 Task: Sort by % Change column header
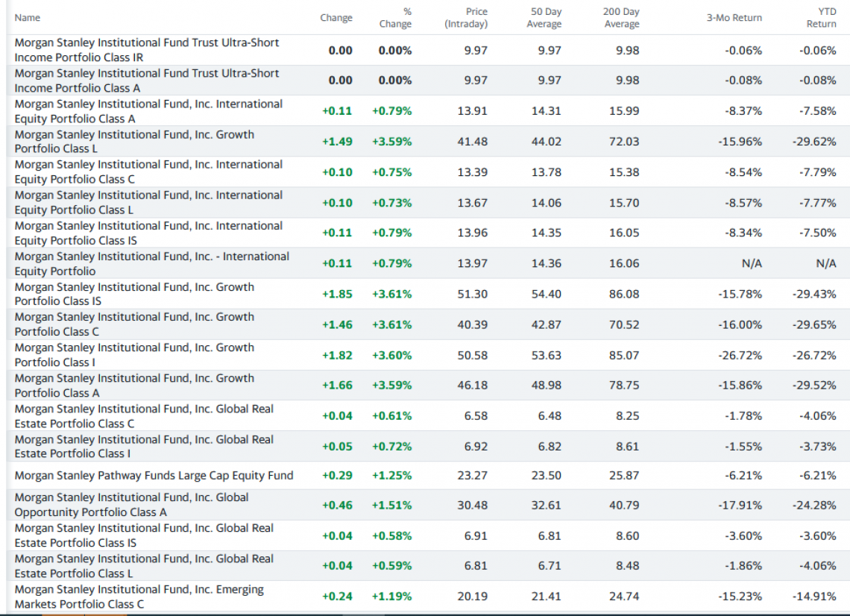[x=395, y=18]
